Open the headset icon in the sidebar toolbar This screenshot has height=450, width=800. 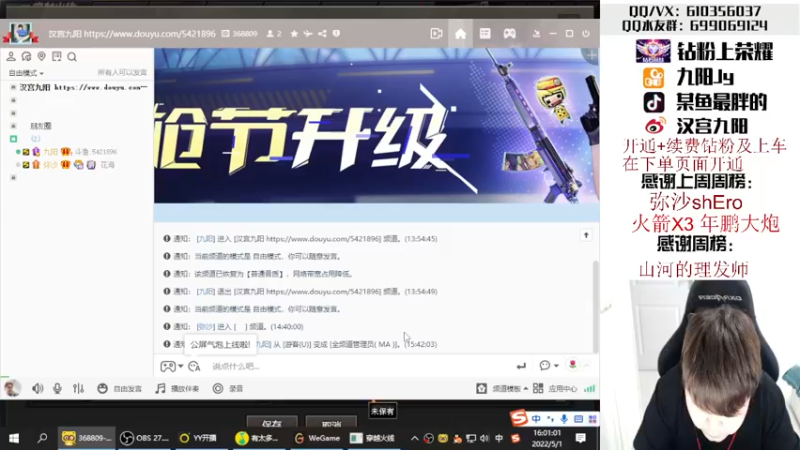pyautogui.click(x=26, y=56)
